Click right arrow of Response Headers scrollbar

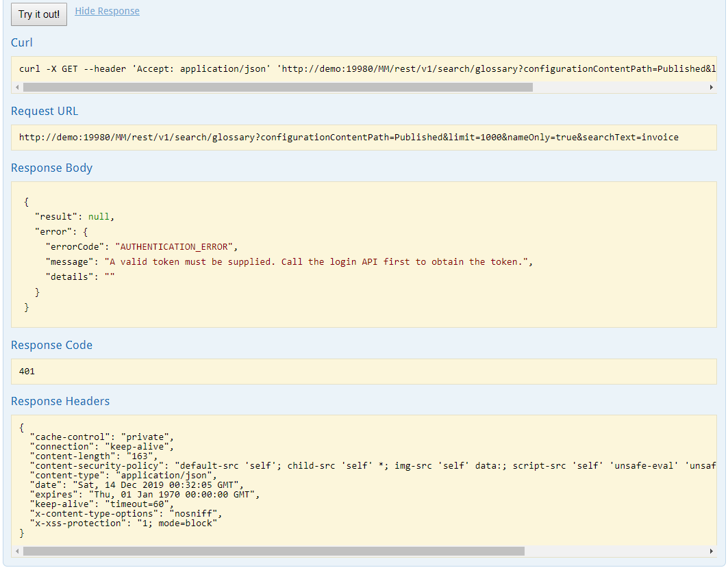[x=711, y=551]
